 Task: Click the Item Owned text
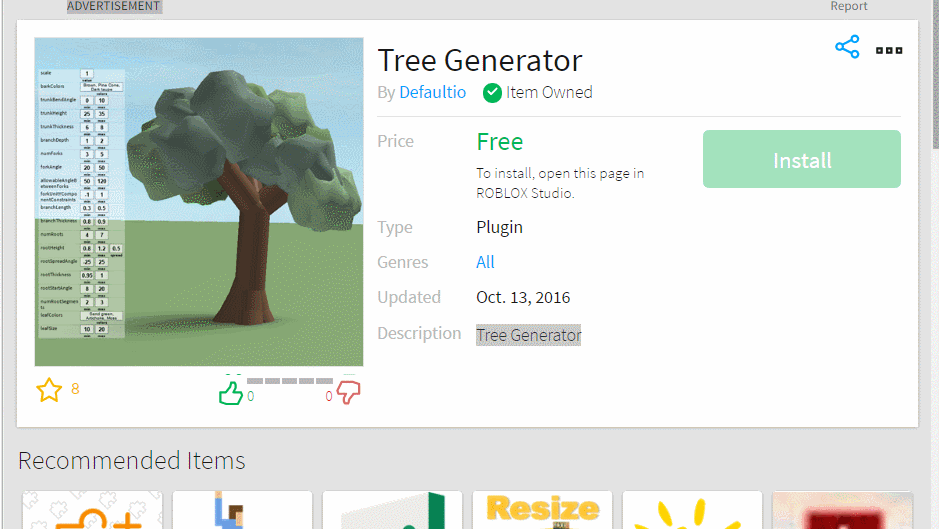coord(549,92)
